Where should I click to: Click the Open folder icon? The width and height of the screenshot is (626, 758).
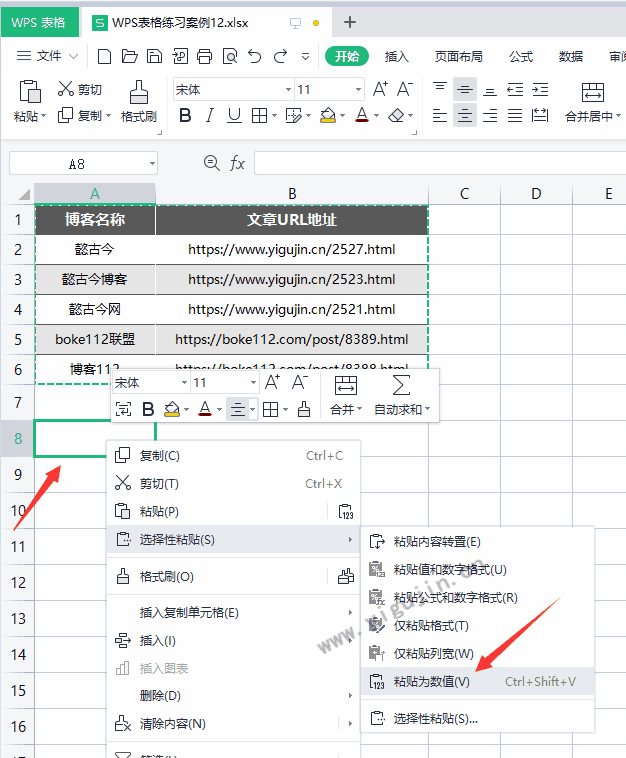[x=129, y=57]
